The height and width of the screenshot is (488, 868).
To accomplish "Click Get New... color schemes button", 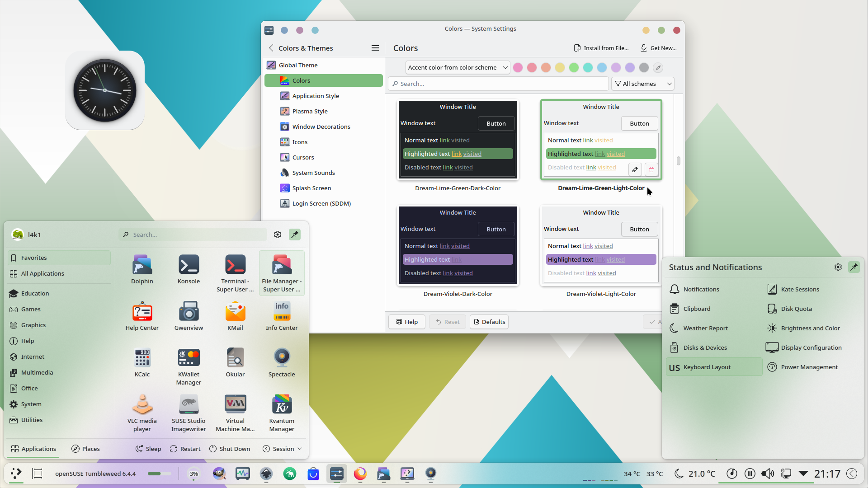I will click(659, 48).
